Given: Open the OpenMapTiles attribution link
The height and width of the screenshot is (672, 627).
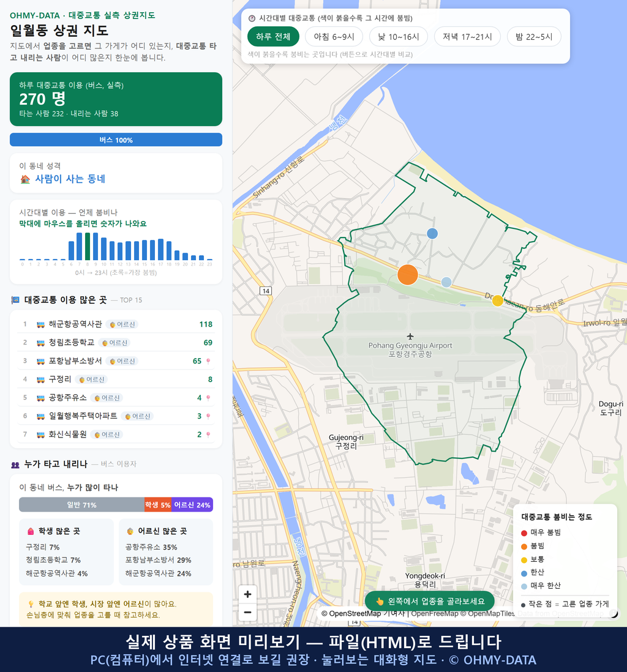Looking at the screenshot, I should tap(488, 614).
